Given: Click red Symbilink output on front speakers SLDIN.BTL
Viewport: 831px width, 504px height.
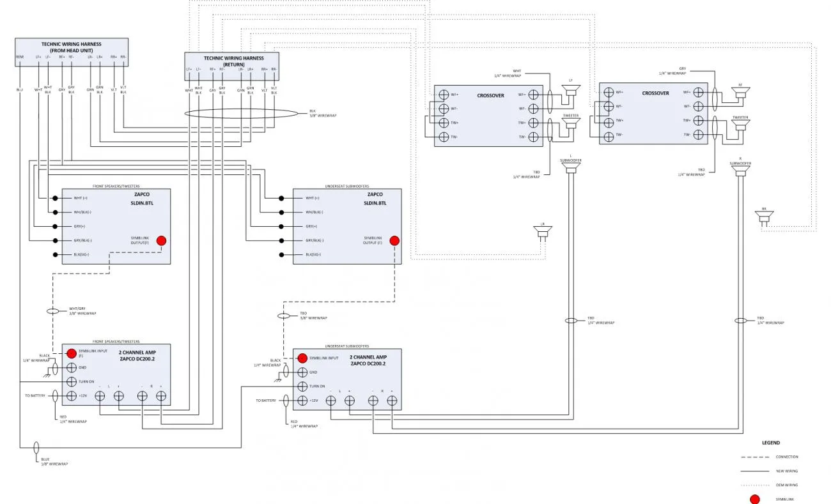Looking at the screenshot, I should 162,240.
